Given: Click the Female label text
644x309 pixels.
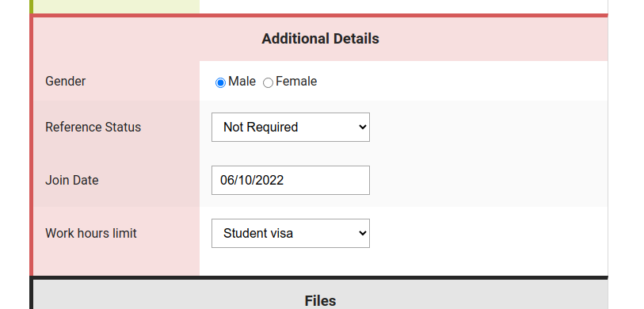Looking at the screenshot, I should [x=296, y=82].
